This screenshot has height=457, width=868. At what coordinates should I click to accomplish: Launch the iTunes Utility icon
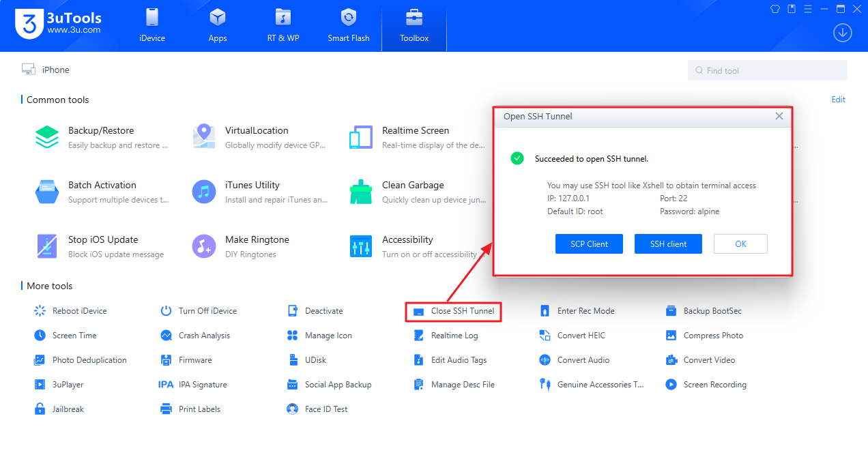click(204, 192)
